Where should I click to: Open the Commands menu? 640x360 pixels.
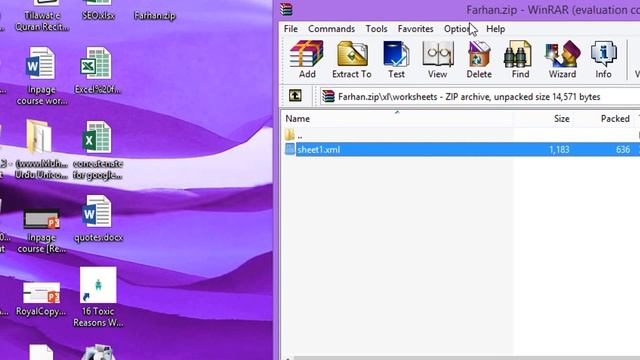pos(331,29)
